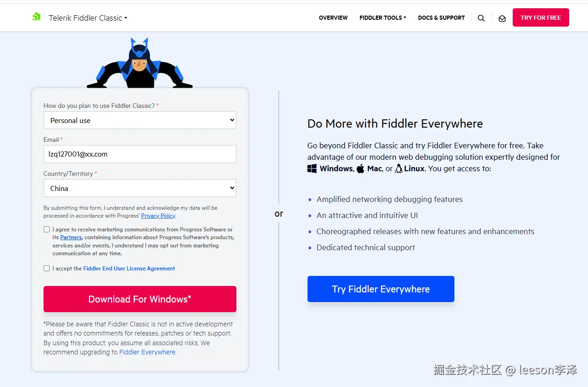Click the Try For Free button

pos(541,17)
